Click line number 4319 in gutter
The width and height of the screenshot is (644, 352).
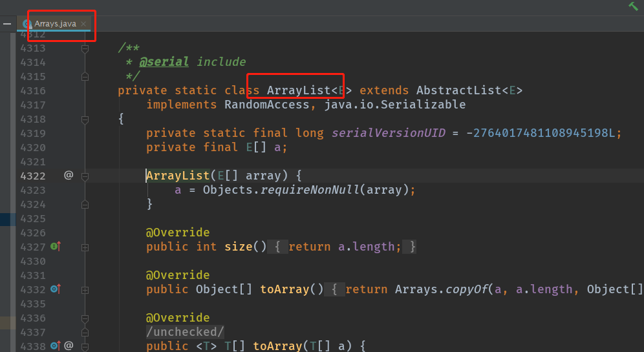click(x=33, y=133)
